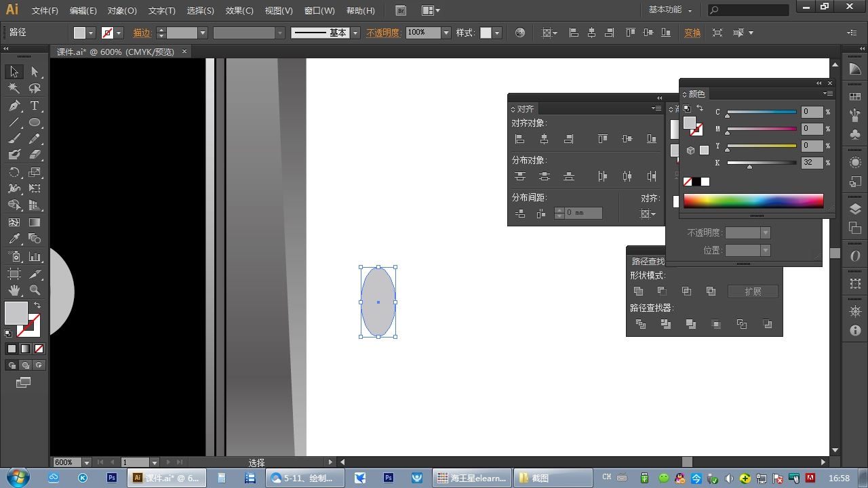Select the Artboard tool
This screenshot has height=488, width=868.
point(14,273)
